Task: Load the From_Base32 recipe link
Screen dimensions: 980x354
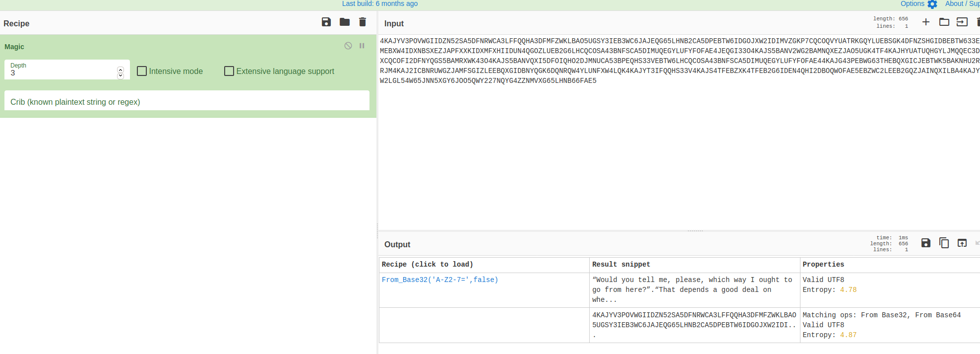Action: click(439, 280)
